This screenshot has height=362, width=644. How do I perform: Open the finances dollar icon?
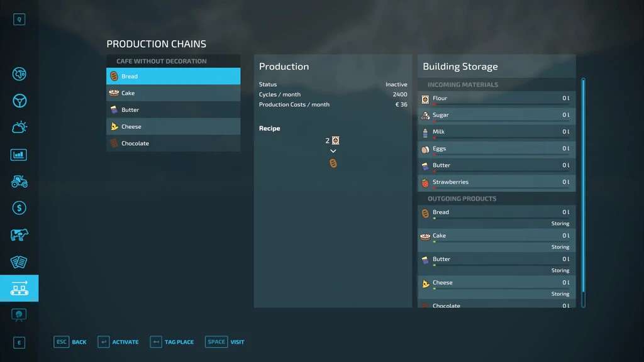[19, 208]
